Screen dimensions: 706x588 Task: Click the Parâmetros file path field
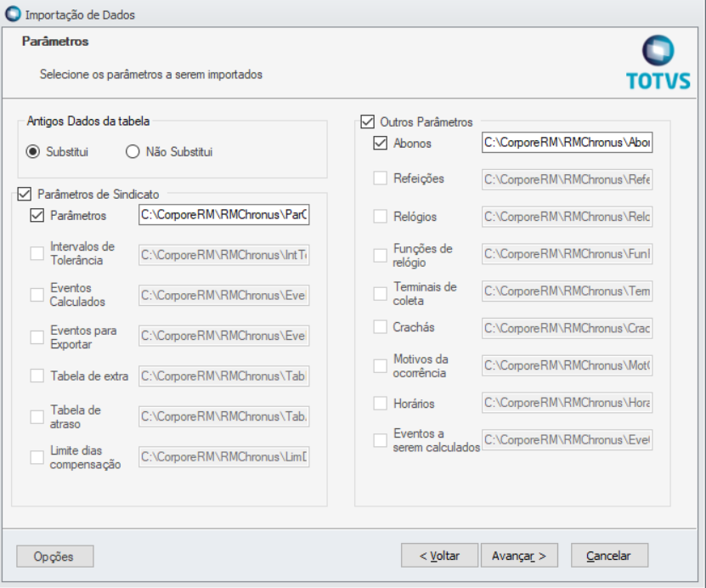223,215
